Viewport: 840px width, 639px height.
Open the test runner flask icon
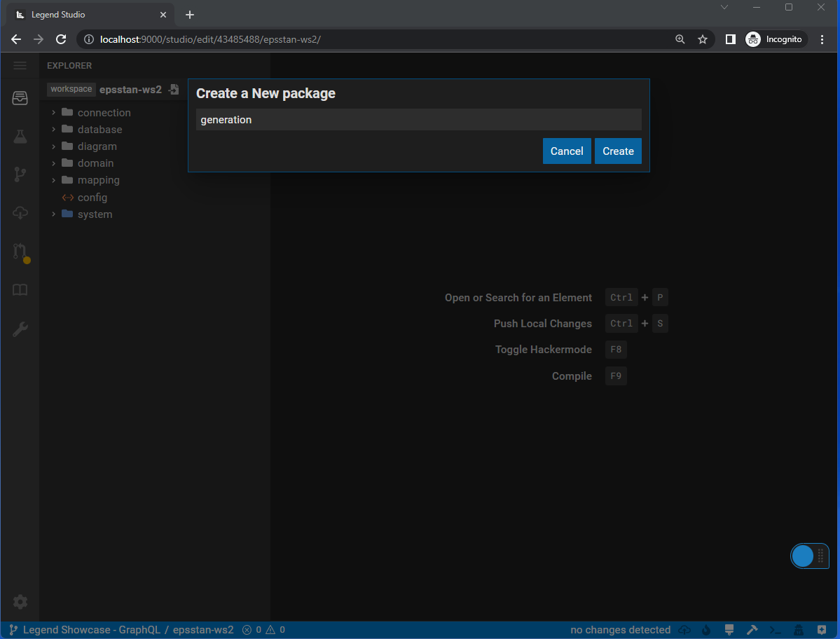[x=20, y=137]
